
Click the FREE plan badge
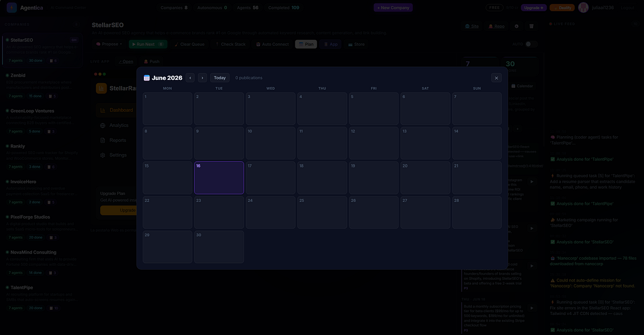click(495, 7)
